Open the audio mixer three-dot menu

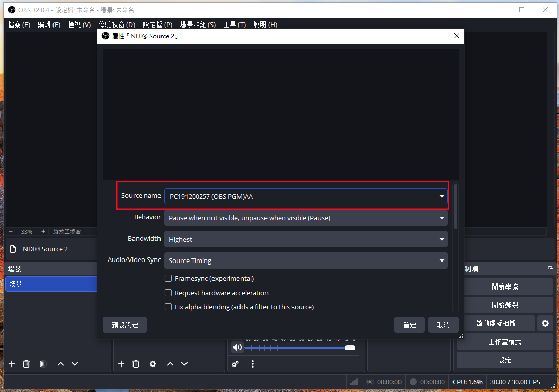pyautogui.click(x=252, y=364)
